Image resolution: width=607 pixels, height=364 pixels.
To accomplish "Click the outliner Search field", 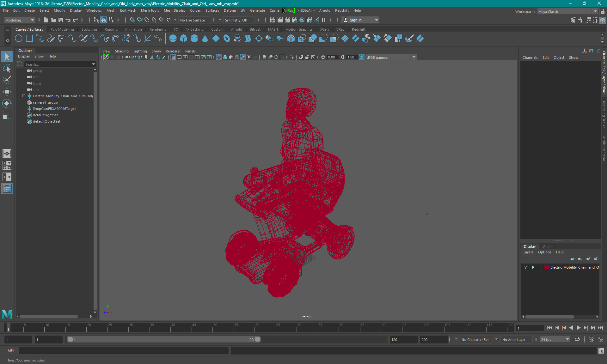I will tap(57, 64).
